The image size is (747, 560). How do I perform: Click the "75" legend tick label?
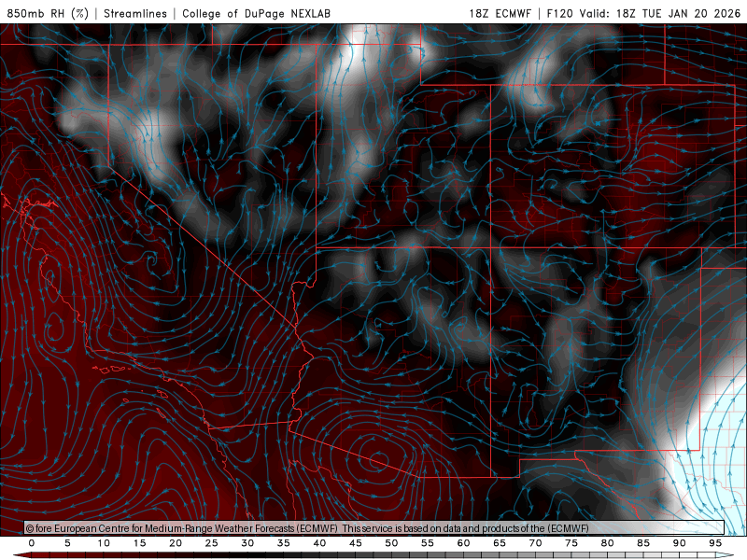click(x=571, y=543)
